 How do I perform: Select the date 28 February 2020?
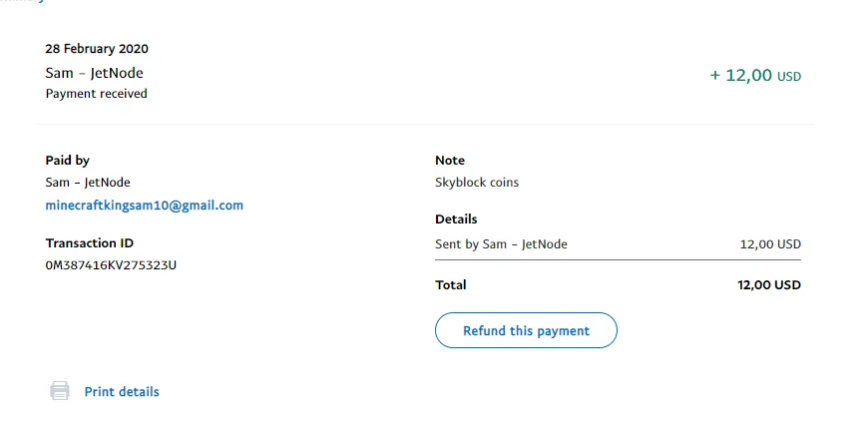pos(98,49)
